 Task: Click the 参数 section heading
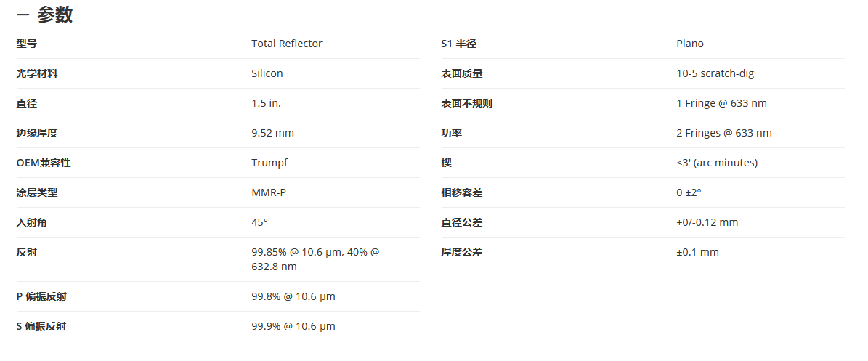[54, 15]
